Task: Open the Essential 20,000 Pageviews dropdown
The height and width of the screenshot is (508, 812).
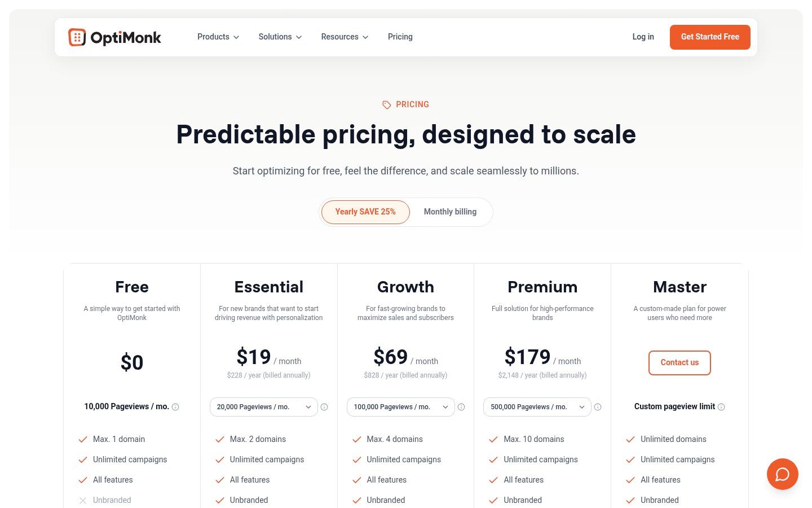Action: pyautogui.click(x=263, y=407)
